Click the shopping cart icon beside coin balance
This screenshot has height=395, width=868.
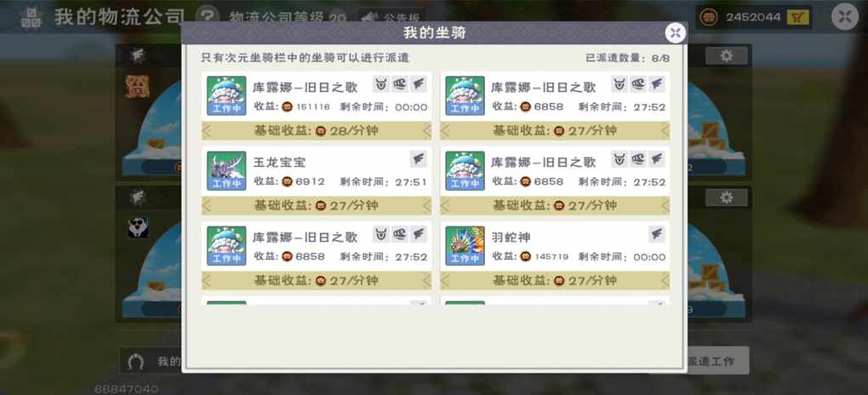(x=797, y=17)
